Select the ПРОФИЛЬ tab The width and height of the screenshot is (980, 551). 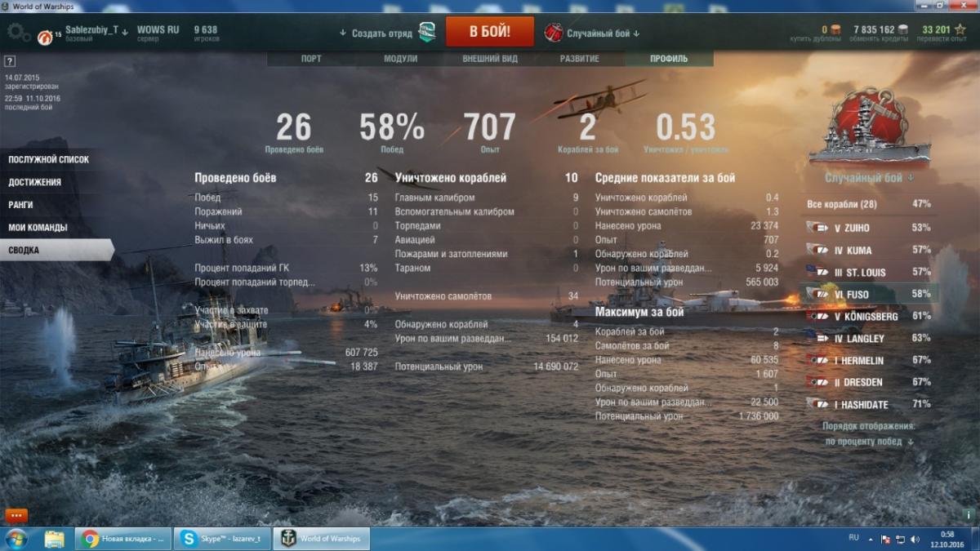click(x=669, y=59)
